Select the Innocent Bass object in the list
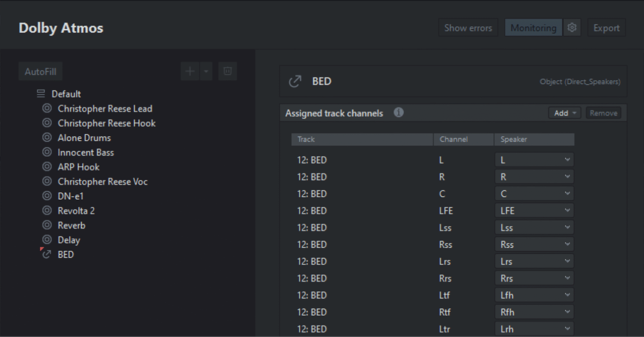 [x=85, y=152]
